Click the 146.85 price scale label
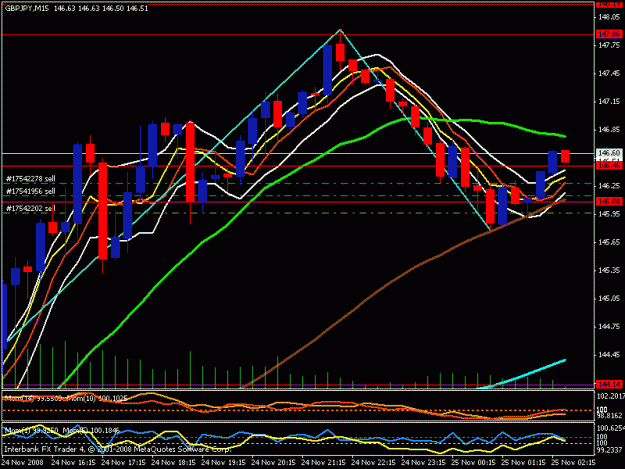Image resolution: width=625 pixels, height=469 pixels. coord(609,130)
